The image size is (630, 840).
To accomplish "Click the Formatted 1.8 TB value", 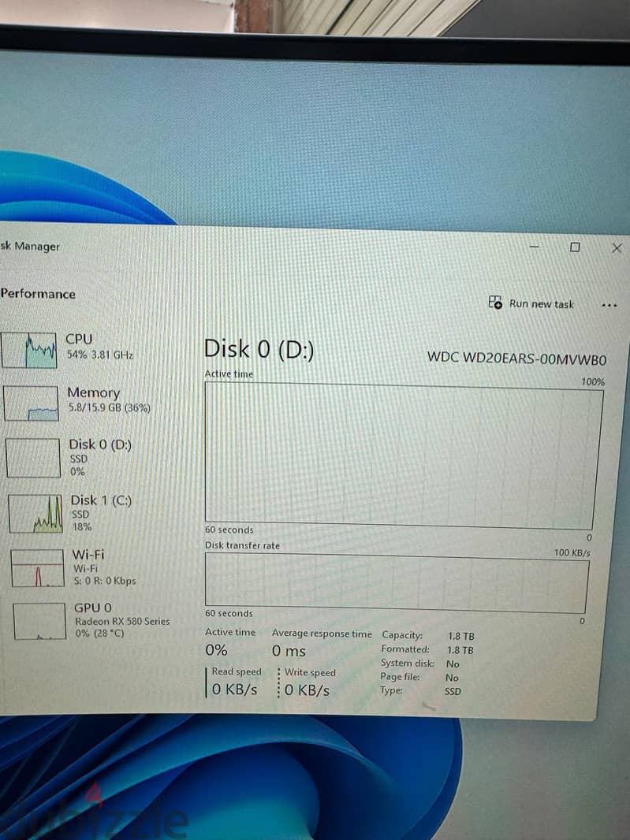I will pyautogui.click(x=460, y=650).
